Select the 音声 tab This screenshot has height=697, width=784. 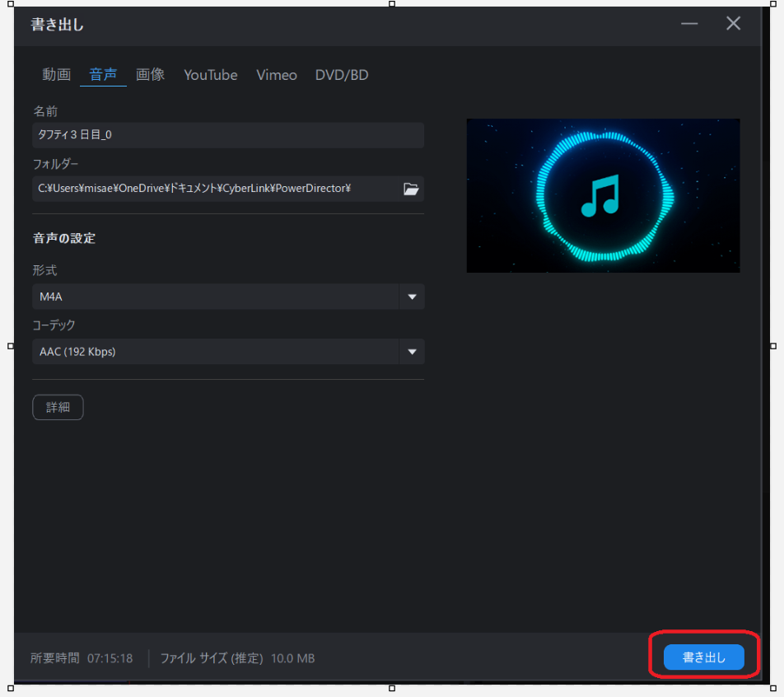click(103, 74)
